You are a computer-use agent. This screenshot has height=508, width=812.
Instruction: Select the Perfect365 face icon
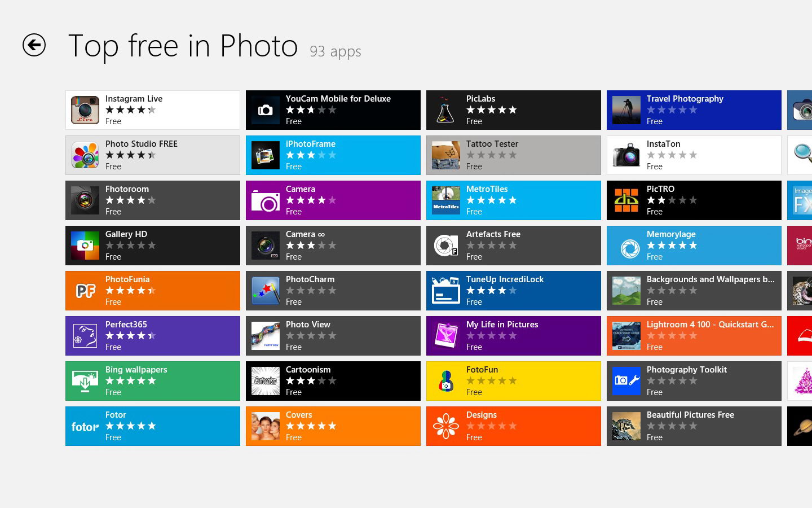coord(85,336)
